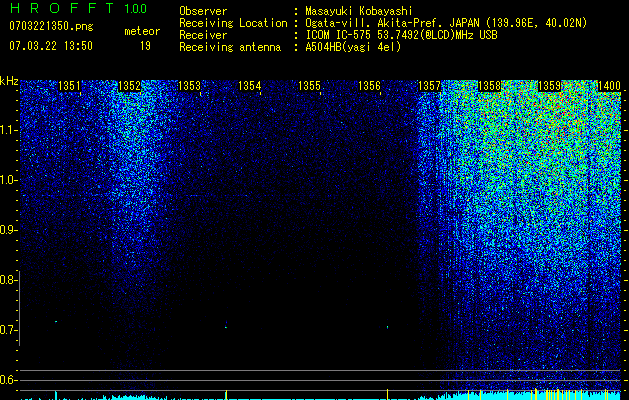629x400 pixels.
Task: Click the 0.9 kHz axis label
Action: (7, 230)
